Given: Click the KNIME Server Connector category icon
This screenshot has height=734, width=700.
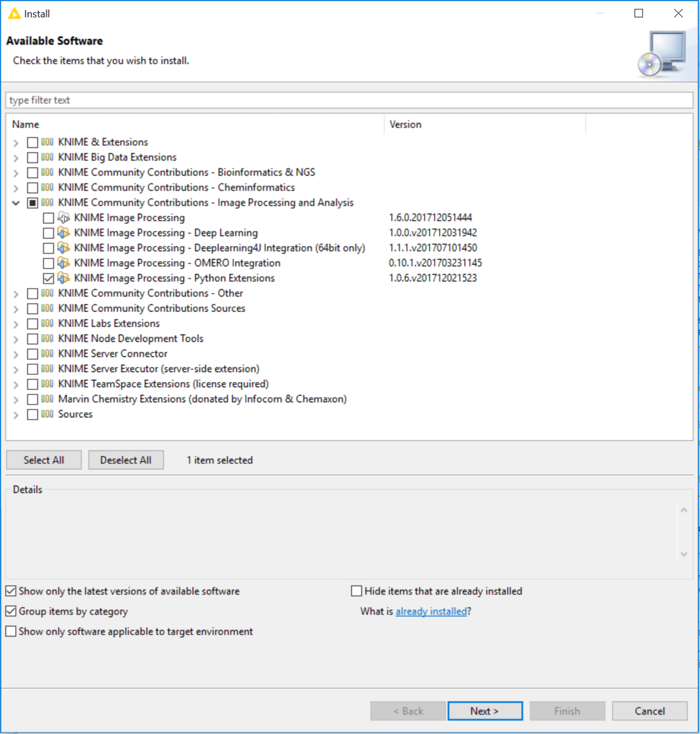Looking at the screenshot, I should (x=47, y=354).
